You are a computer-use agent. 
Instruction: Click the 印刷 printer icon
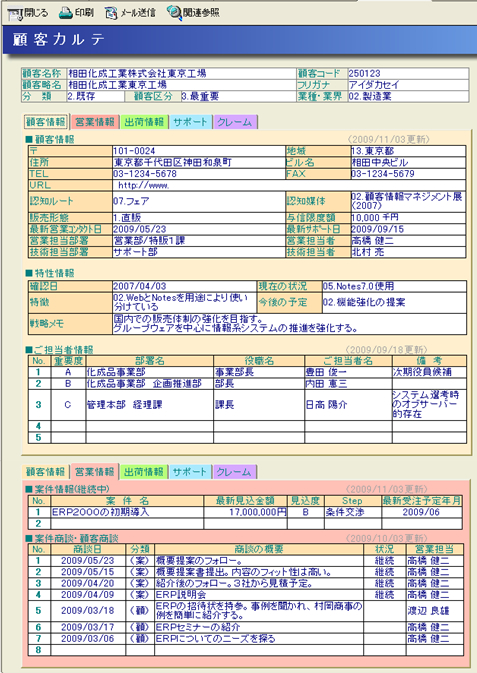tap(65, 13)
